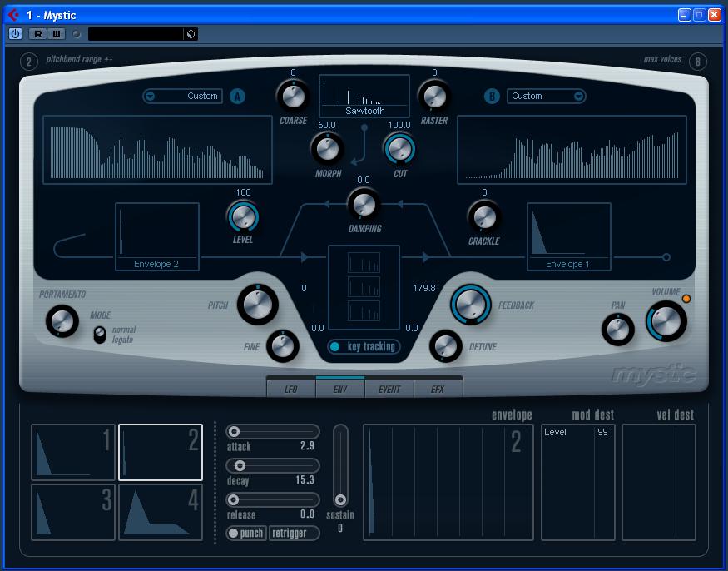The image size is (728, 571).
Task: Toggle the key tracking button
Action: click(364, 346)
